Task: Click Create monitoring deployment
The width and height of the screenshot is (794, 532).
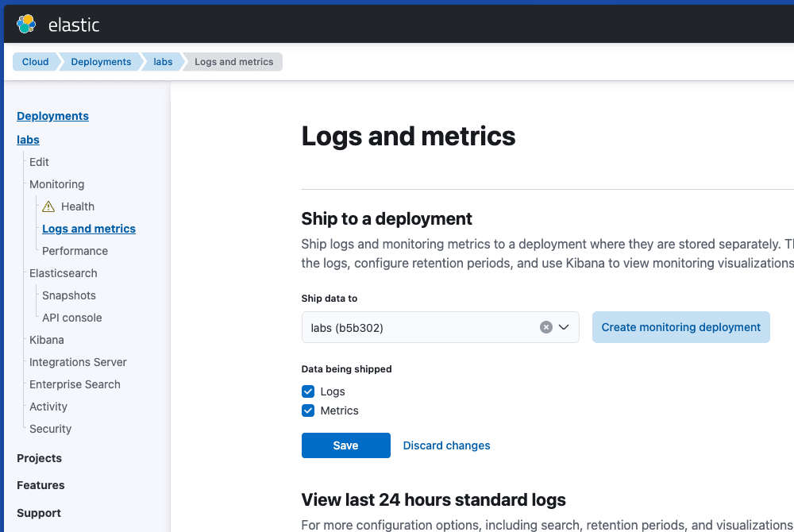Action: [x=680, y=326]
